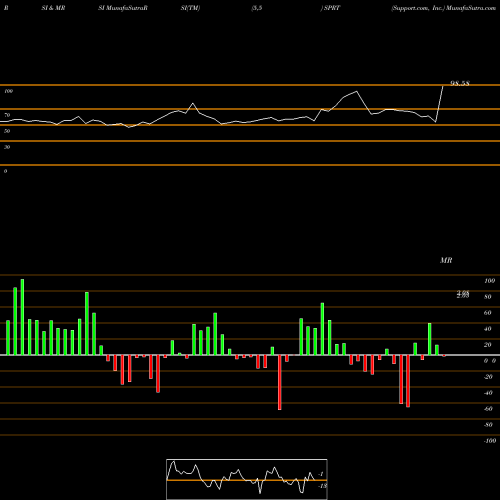Click the "SI(TM)" header label

[x=190, y=8]
